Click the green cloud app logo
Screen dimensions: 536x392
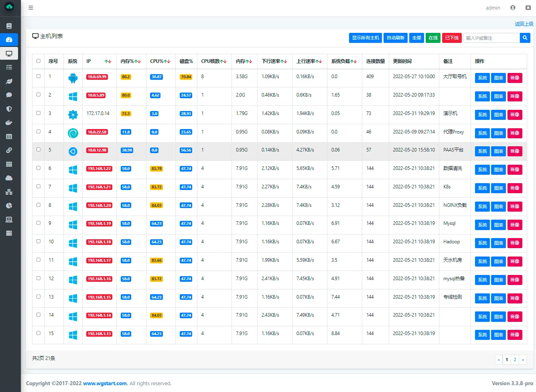click(x=9, y=7)
